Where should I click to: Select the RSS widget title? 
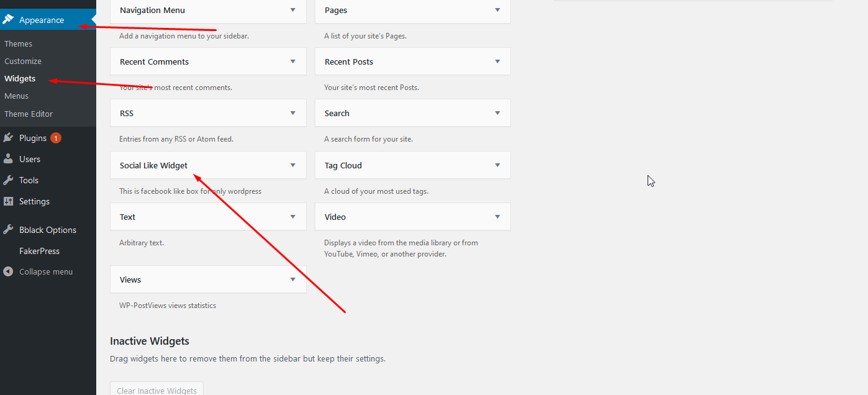click(x=127, y=113)
